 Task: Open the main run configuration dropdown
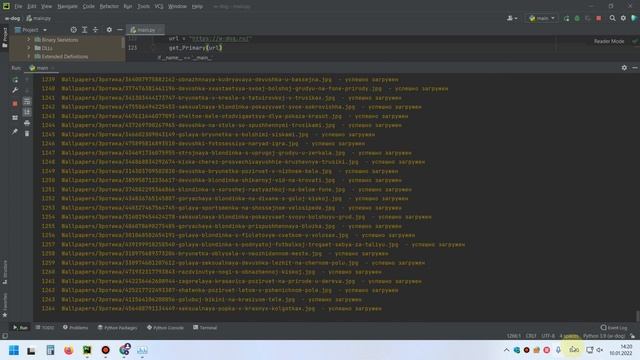coord(542,18)
